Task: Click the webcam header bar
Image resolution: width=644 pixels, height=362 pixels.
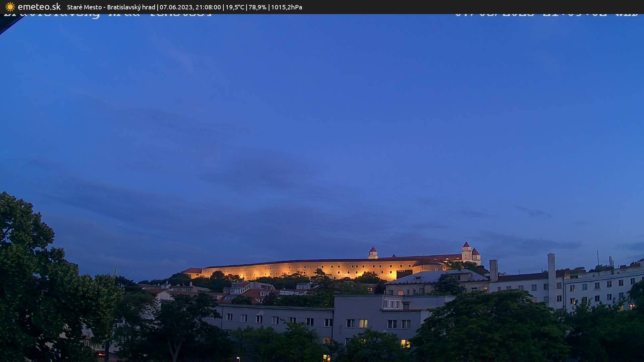Action: [322, 7]
